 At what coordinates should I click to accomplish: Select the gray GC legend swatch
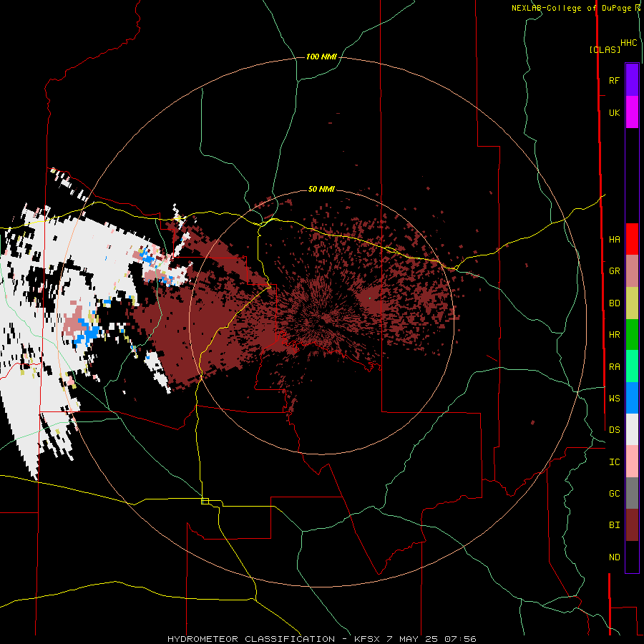click(x=632, y=493)
